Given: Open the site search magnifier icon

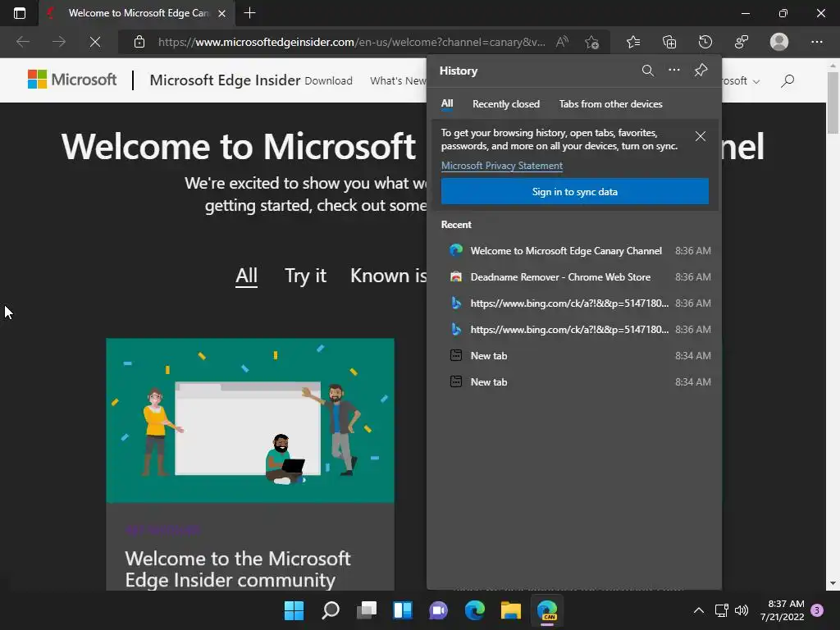Looking at the screenshot, I should coord(787,81).
